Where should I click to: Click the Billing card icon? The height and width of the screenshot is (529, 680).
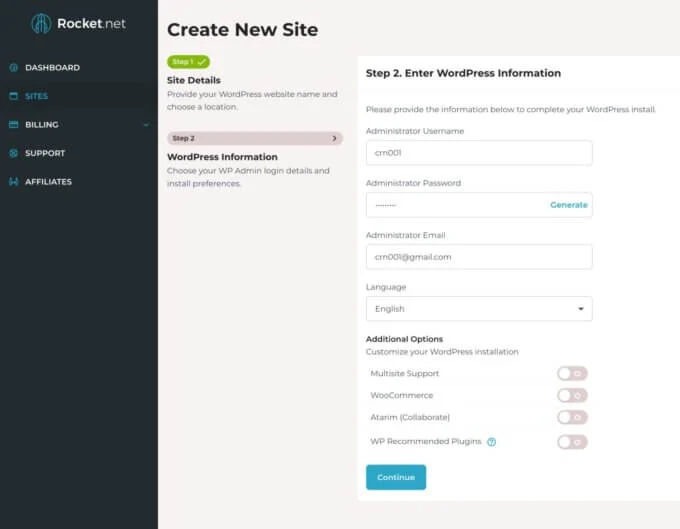14,124
